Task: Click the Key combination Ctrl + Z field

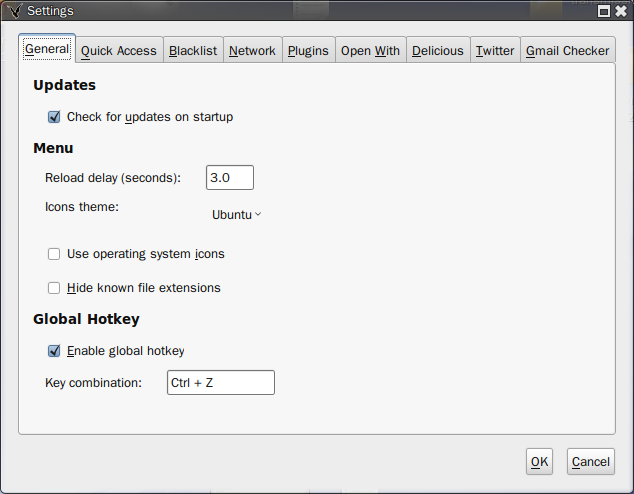Action: pos(221,382)
